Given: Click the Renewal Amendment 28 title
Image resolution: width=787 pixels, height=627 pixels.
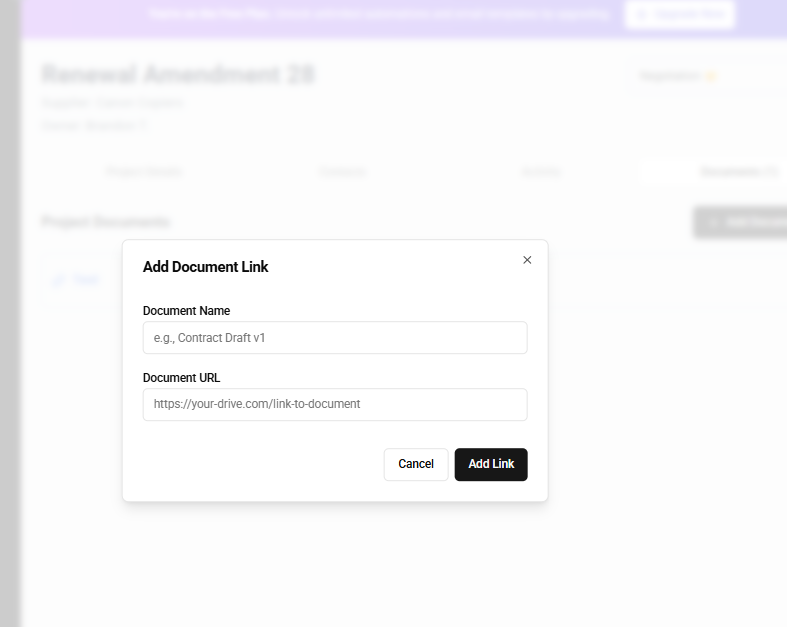Looking at the screenshot, I should point(179,75).
